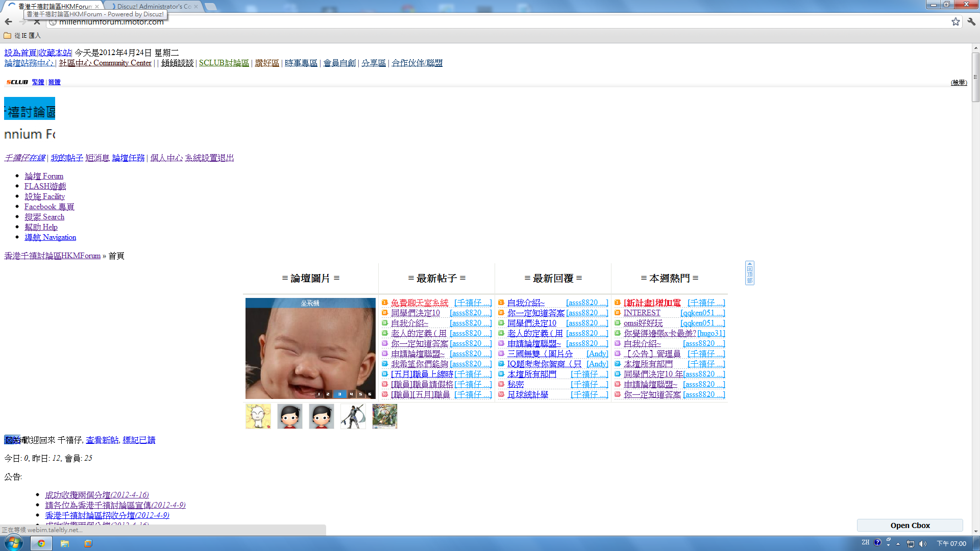This screenshot has width=980, height=551.
Task: Show hidden system tray icons
Action: point(898,544)
